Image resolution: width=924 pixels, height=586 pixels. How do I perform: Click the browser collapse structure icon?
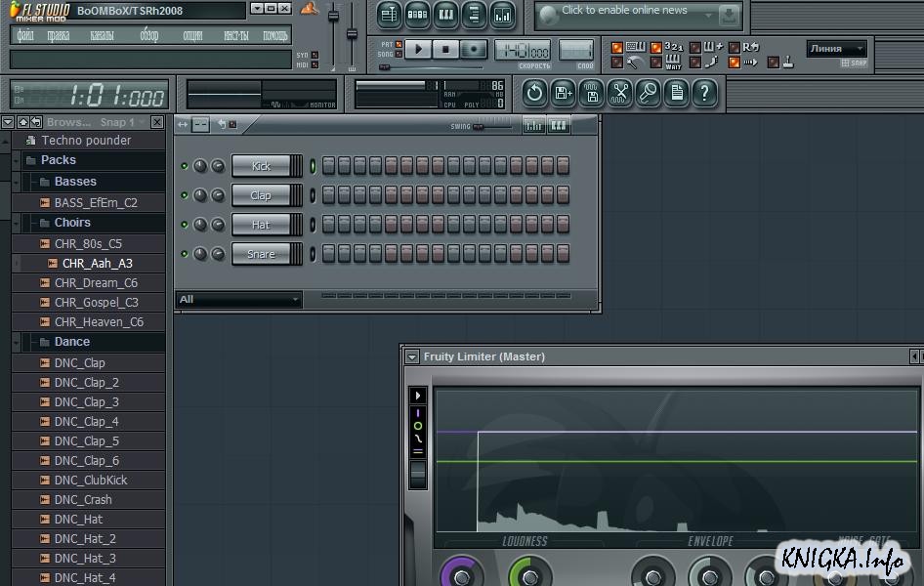[x=23, y=122]
